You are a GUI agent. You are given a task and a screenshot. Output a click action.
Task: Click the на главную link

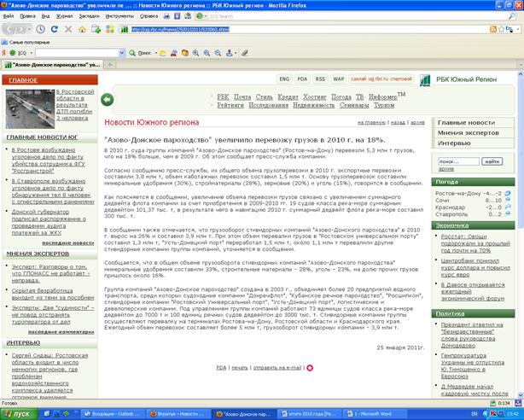click(371, 123)
